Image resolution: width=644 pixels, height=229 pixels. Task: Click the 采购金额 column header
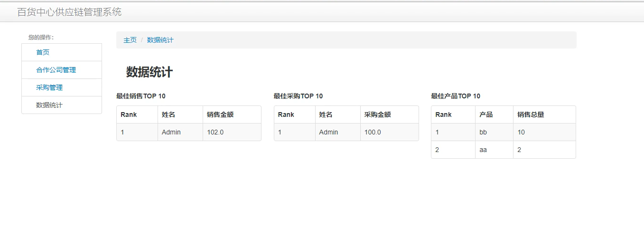click(378, 114)
